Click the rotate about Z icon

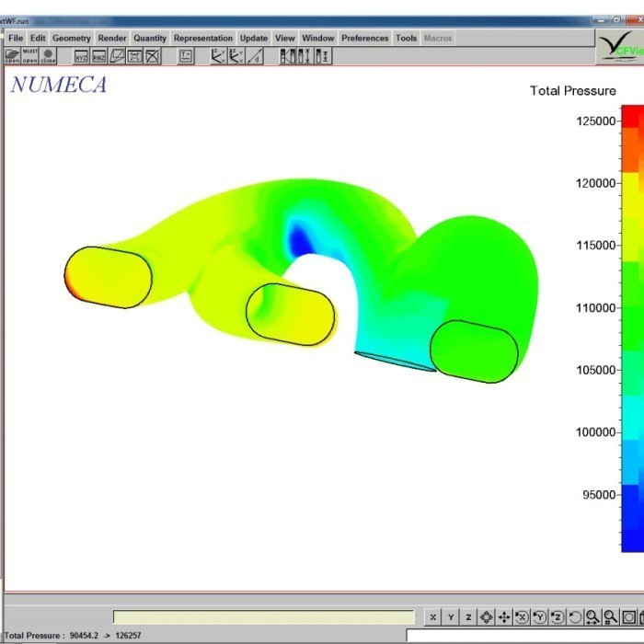click(x=557, y=617)
